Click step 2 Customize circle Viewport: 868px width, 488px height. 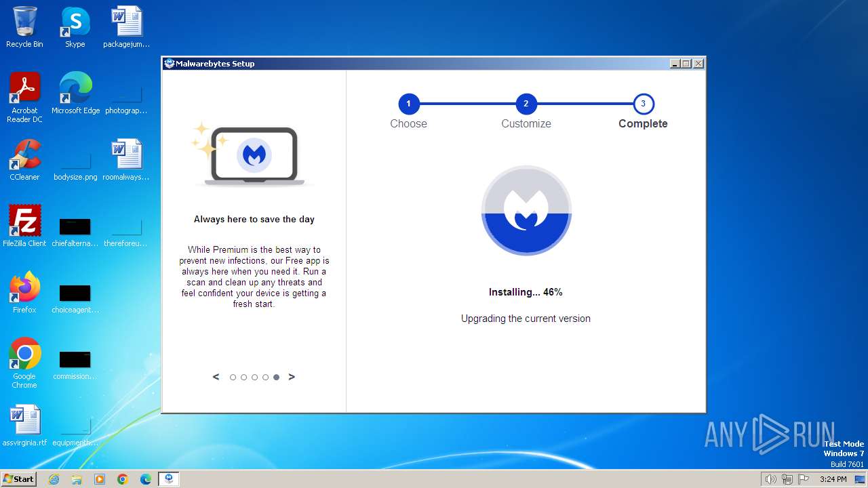point(526,104)
